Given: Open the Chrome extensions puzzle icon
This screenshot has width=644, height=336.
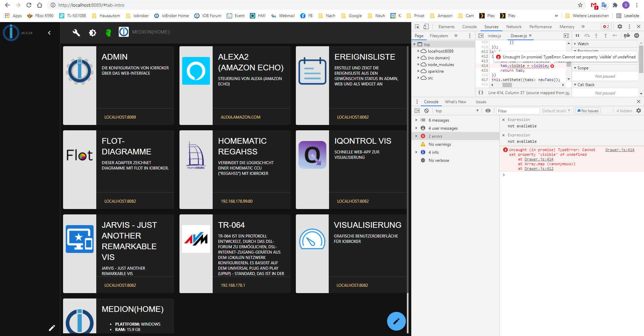Looking at the screenshot, I should (x=615, y=5).
